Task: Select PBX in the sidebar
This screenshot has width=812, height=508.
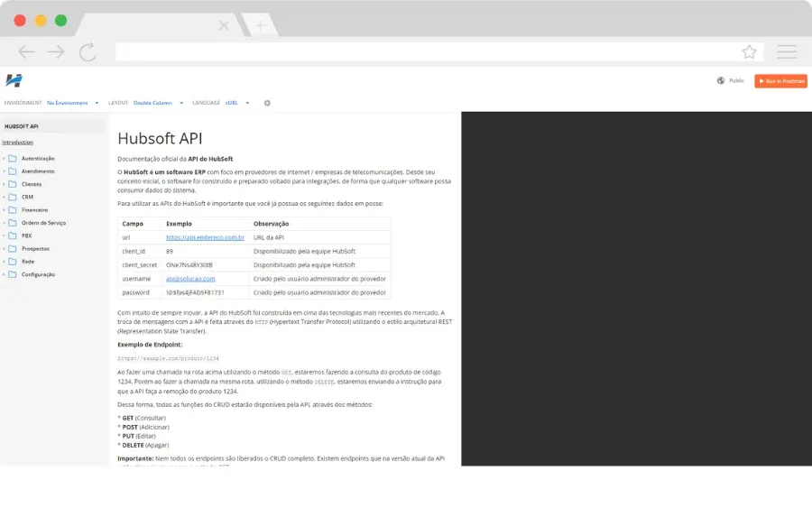Action: (x=26, y=236)
